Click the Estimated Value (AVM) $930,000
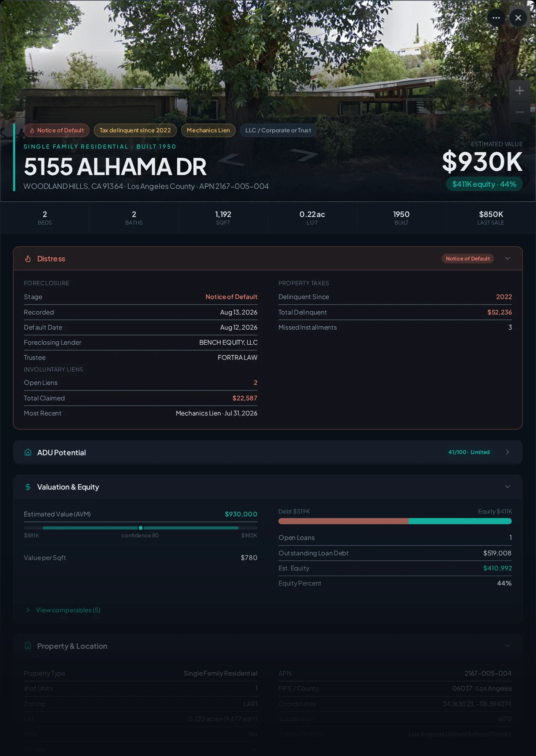This screenshot has height=756, width=536. point(241,514)
